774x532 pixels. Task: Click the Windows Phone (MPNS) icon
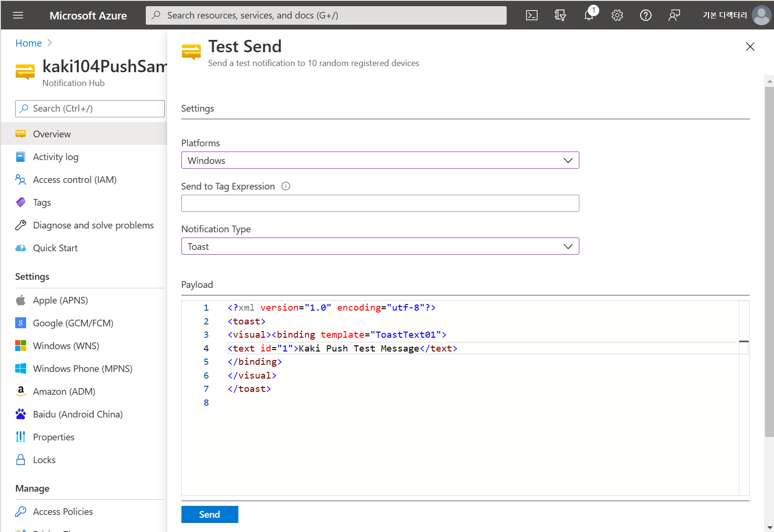point(20,369)
